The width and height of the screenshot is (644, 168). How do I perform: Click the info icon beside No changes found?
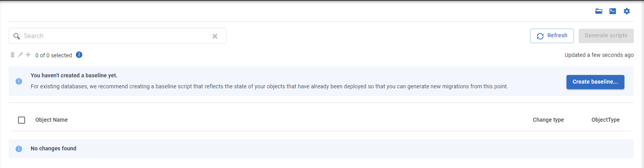point(19,149)
